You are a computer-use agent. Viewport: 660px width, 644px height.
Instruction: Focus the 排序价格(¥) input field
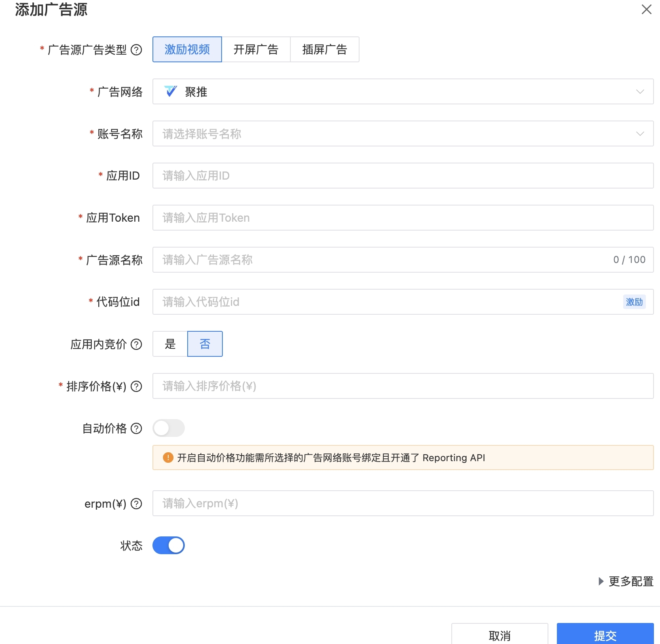click(403, 386)
